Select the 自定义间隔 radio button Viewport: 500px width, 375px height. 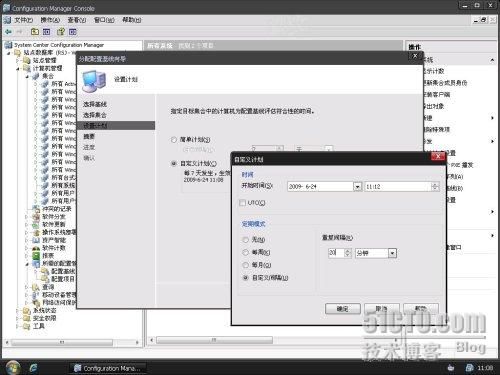(x=246, y=278)
